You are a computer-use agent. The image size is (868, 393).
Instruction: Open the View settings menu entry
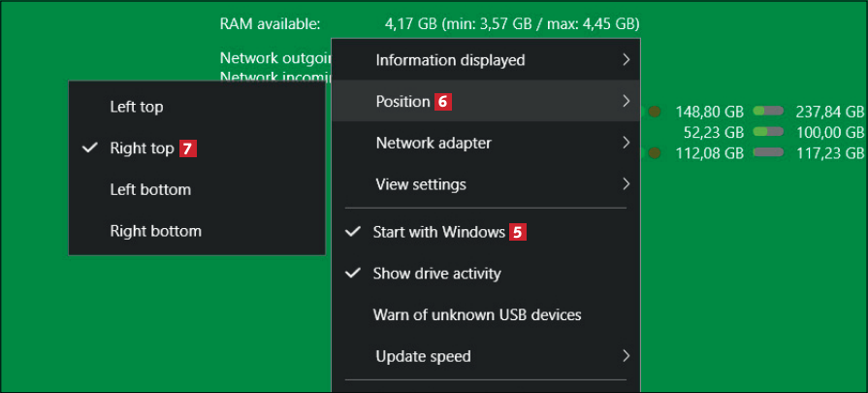(421, 184)
